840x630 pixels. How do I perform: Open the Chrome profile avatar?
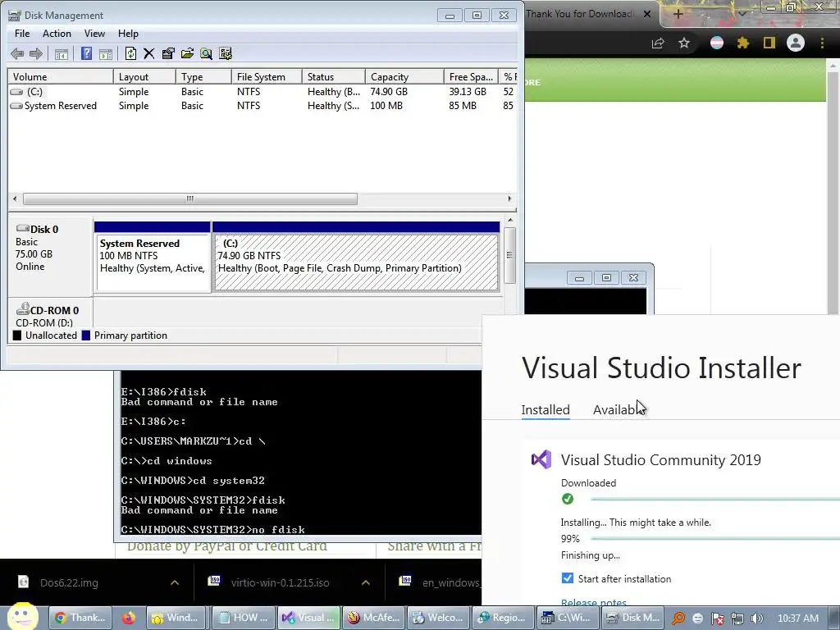796,43
